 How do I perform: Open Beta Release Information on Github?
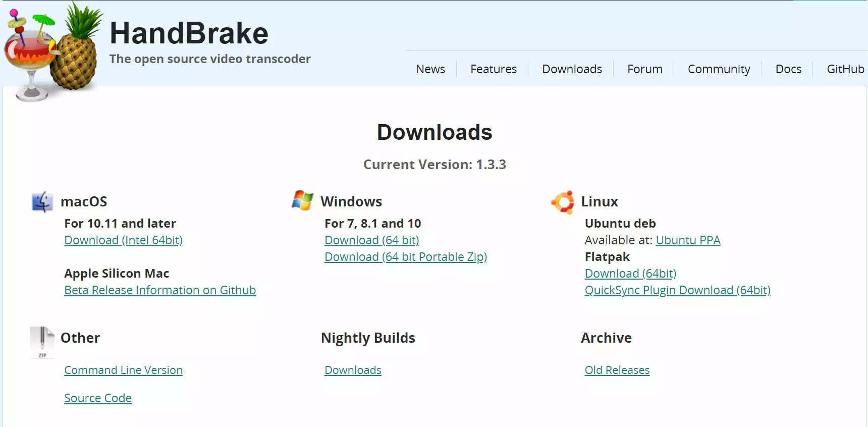160,290
